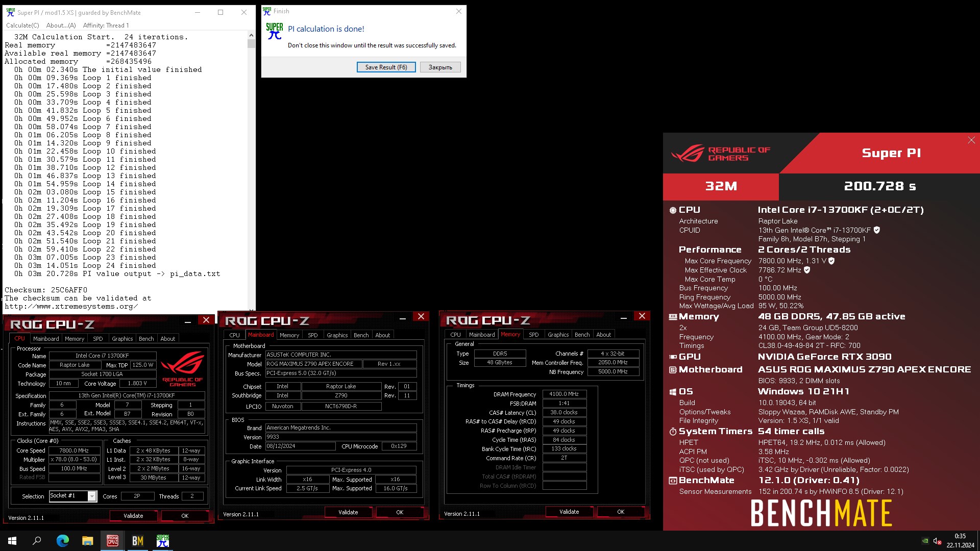Click the Motherboard section icon in BenchMate
The height and width of the screenshot is (551, 980).
tap(673, 370)
